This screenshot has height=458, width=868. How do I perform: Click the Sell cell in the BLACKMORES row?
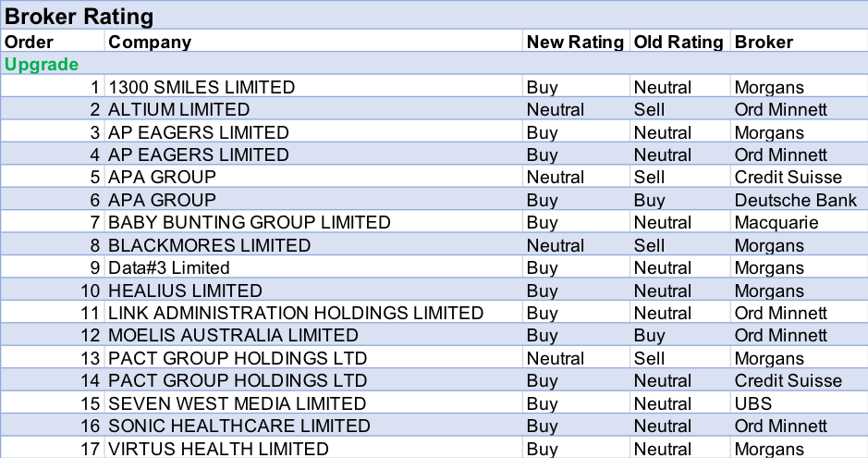point(650,245)
